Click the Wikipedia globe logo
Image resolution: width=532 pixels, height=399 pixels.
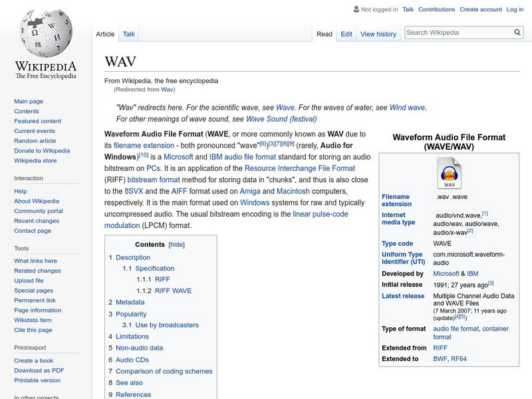(46, 34)
